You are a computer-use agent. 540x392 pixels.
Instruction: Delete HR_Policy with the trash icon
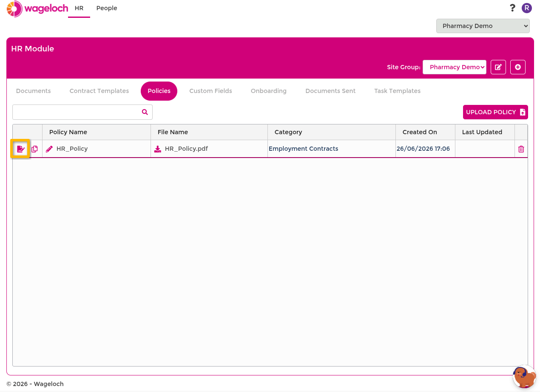click(521, 149)
